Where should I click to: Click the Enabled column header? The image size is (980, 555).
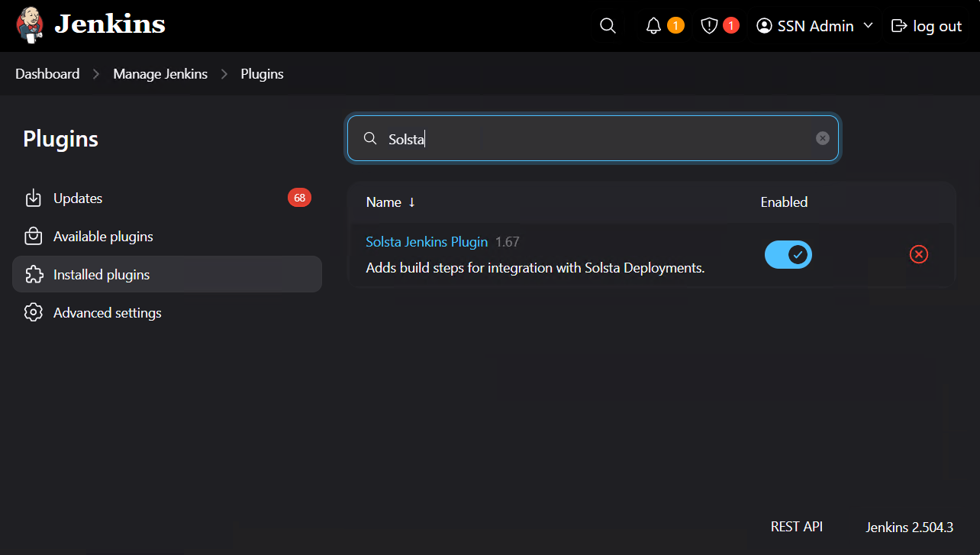click(784, 202)
